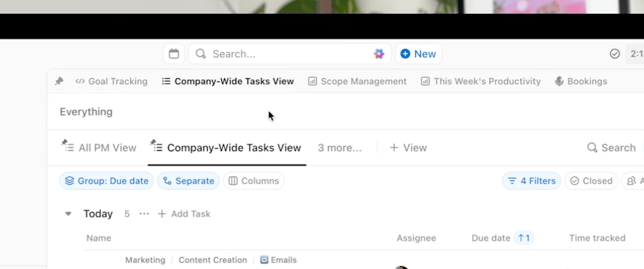Viewport: 644px width, 269px height.
Task: Click Add Task in Today group
Action: [x=184, y=214]
